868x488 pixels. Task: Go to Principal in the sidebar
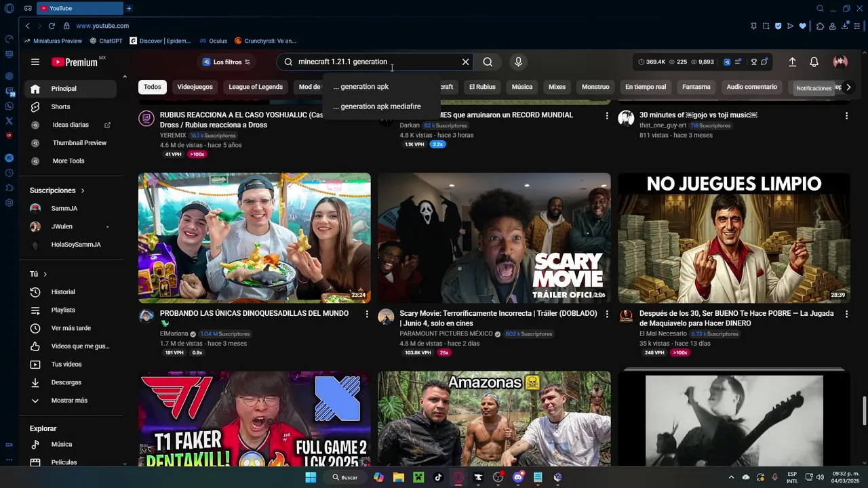(71, 89)
